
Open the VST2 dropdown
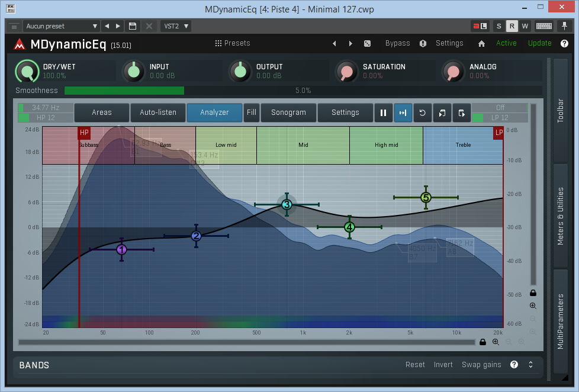click(176, 26)
